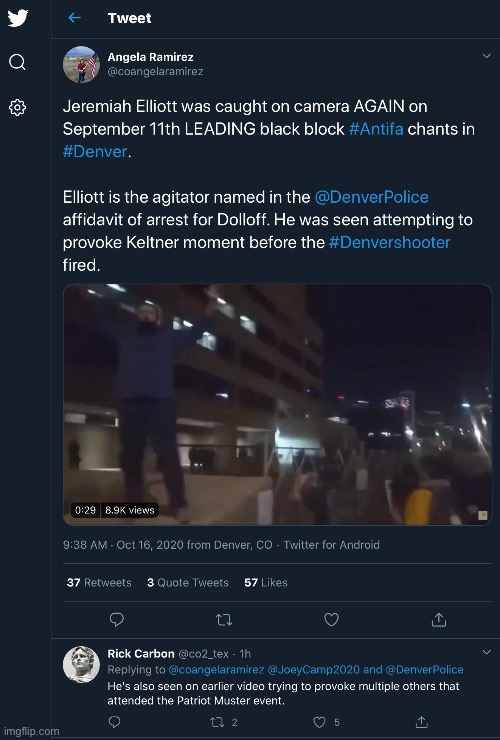Play the embedded tweet video

point(278,404)
